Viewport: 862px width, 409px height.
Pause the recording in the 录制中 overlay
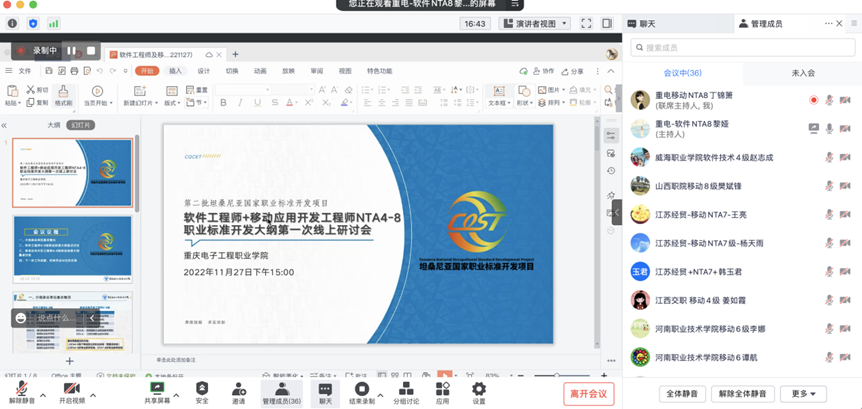coord(71,51)
